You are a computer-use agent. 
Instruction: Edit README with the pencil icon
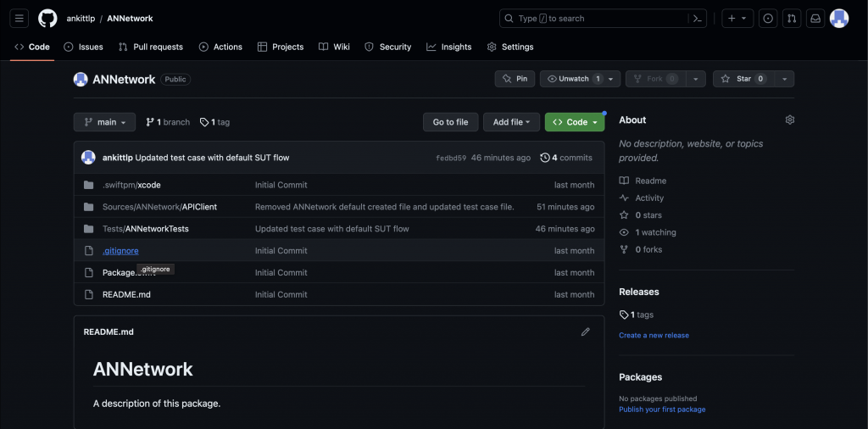[585, 331]
